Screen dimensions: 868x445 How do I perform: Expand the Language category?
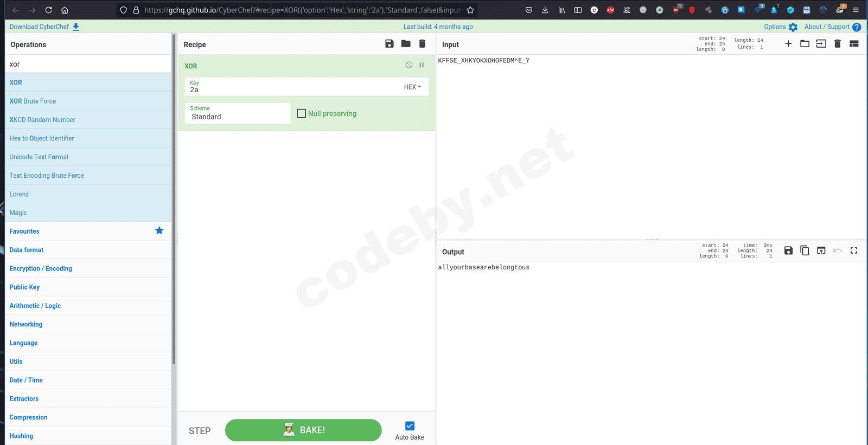pyautogui.click(x=88, y=343)
